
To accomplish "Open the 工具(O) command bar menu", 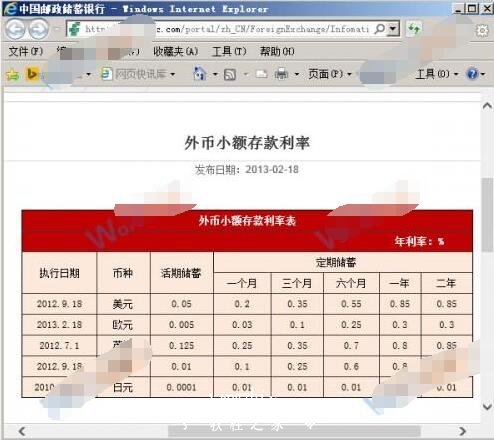I will 437,74.
